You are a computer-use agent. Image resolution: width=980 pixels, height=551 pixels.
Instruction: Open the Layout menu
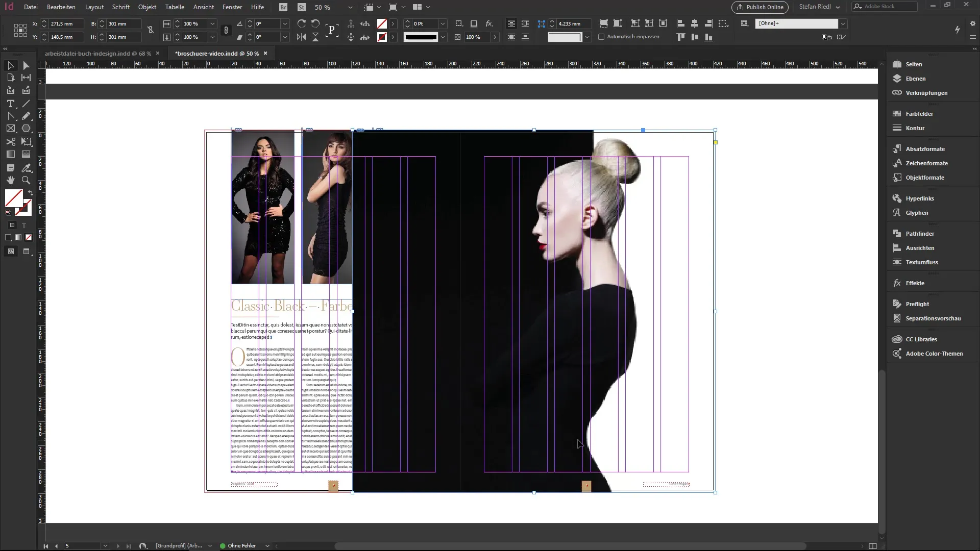click(x=94, y=7)
